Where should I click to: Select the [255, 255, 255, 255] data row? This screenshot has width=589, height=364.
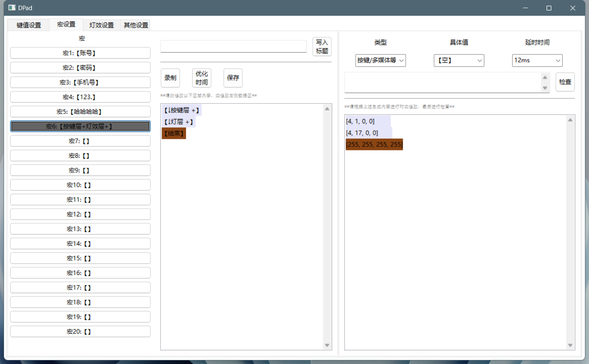(x=374, y=144)
